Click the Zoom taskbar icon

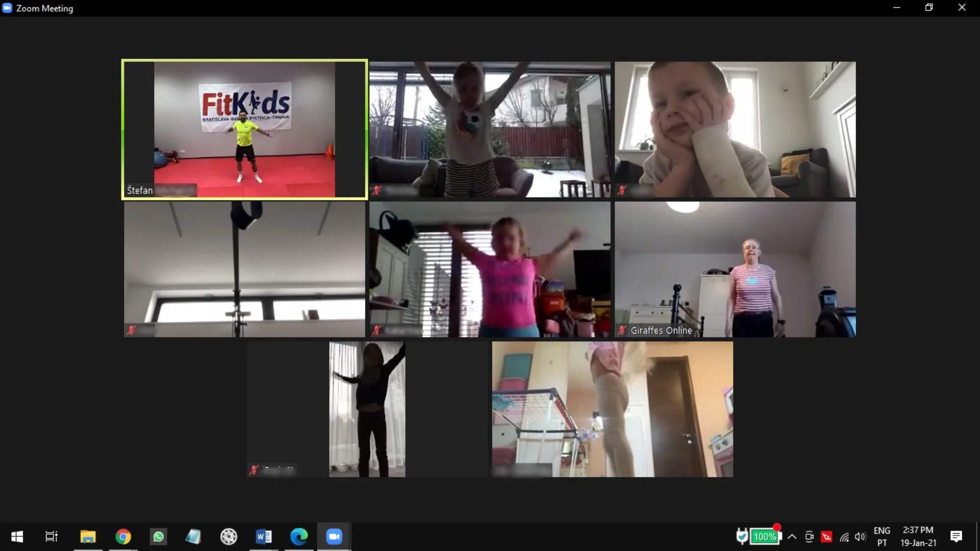(334, 537)
